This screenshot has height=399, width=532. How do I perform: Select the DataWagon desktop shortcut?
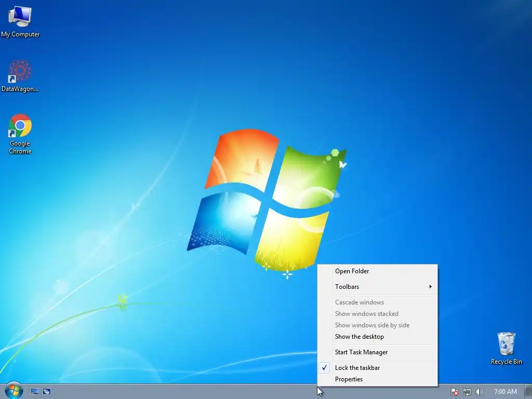pyautogui.click(x=20, y=76)
